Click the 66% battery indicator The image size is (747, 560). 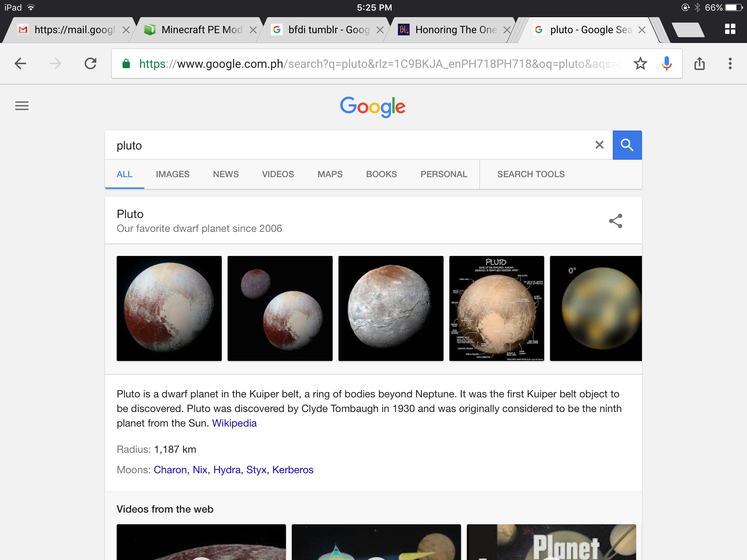[724, 8]
